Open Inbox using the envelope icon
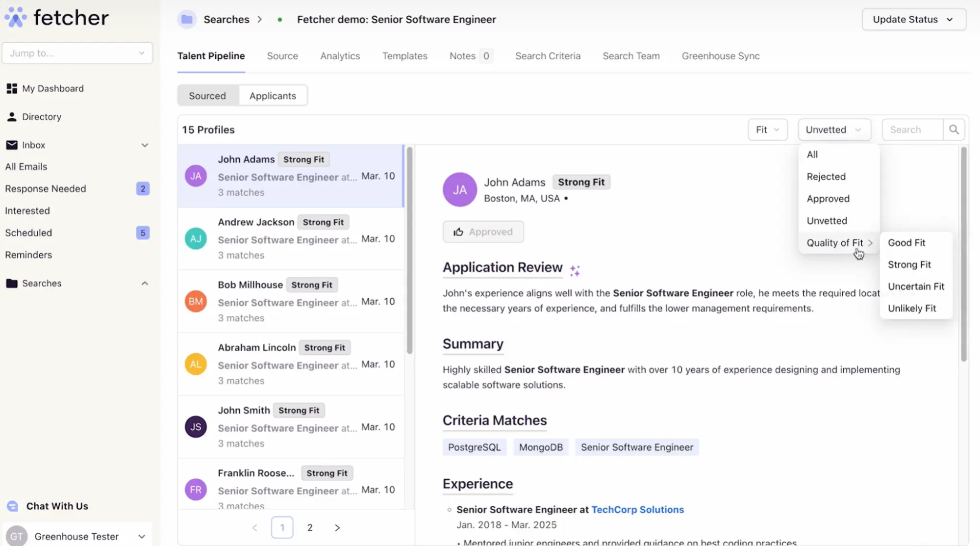 tap(12, 145)
